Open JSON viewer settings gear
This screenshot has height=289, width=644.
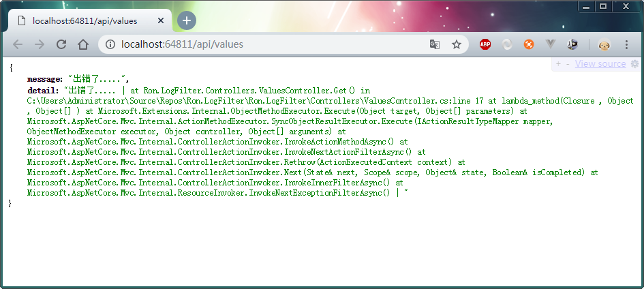pyautogui.click(x=634, y=64)
